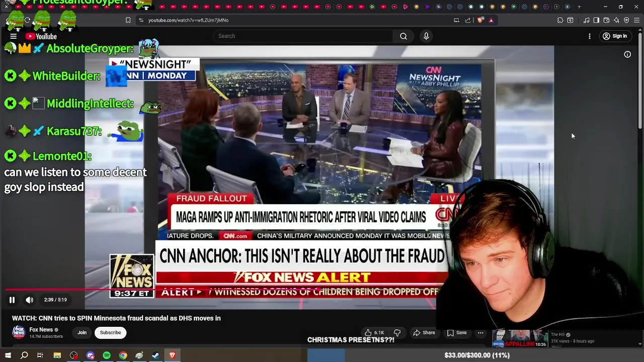
Task: Click the share page icon in the address bar
Action: click(x=468, y=20)
